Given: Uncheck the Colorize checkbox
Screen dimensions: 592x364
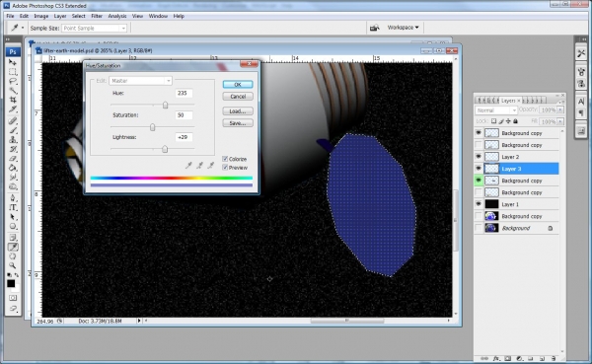Looking at the screenshot, I should coord(225,159).
